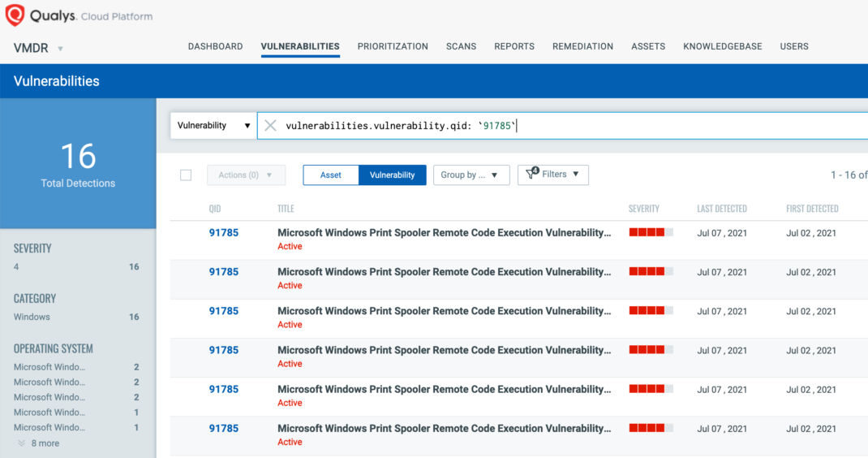Open QID 91785 link in second row
Viewport: 868px width, 458px height.
coord(224,272)
